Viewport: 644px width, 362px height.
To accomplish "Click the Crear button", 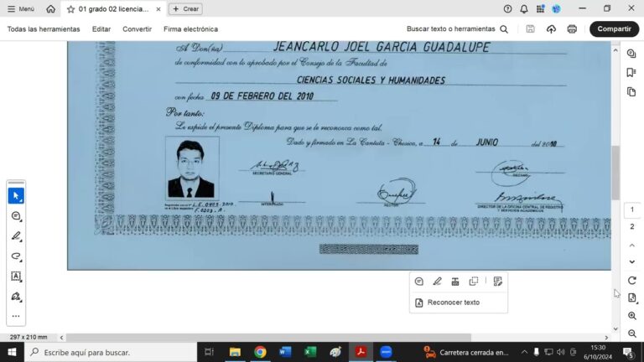I will click(185, 8).
